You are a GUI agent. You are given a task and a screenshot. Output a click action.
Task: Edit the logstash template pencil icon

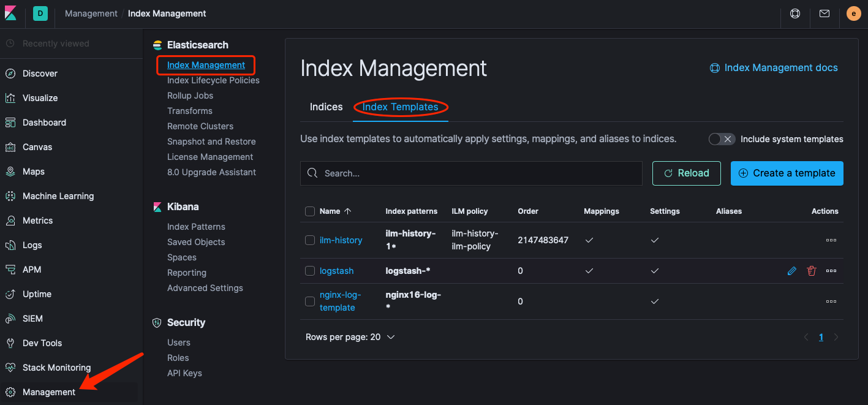[x=792, y=271]
